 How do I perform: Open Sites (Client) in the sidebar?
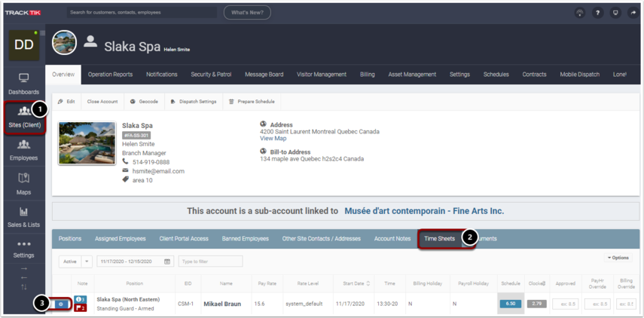[25, 117]
